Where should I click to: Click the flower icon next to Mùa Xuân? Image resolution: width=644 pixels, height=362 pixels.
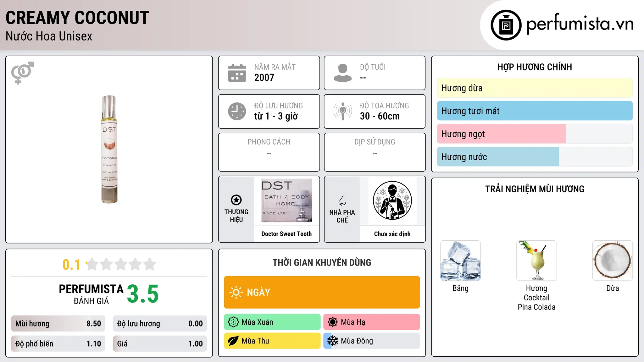coord(233,322)
